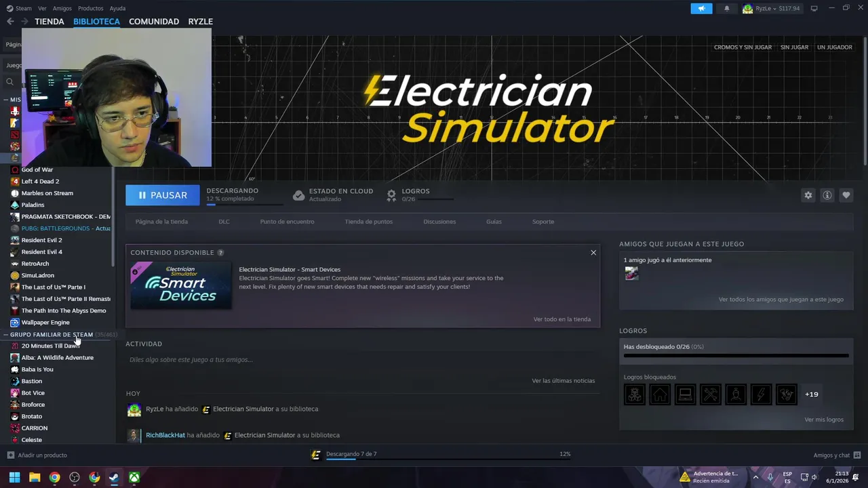
Task: Open the DLC tab
Action: pos(224,222)
